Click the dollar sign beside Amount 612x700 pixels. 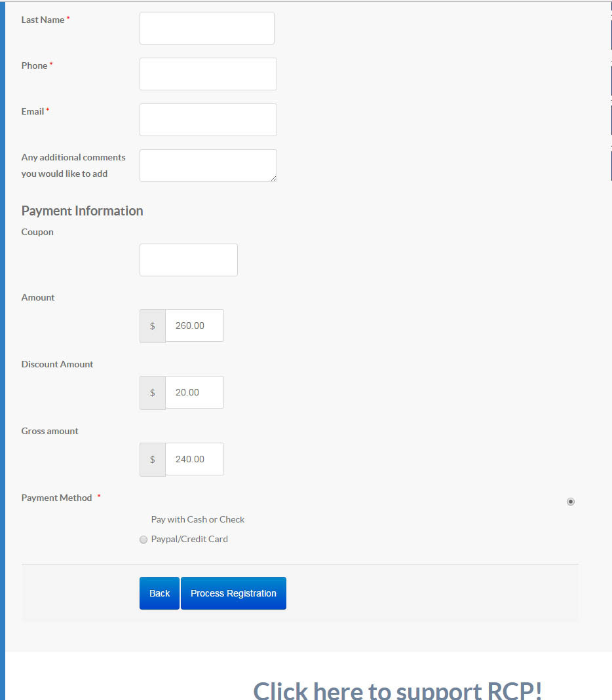pos(153,325)
